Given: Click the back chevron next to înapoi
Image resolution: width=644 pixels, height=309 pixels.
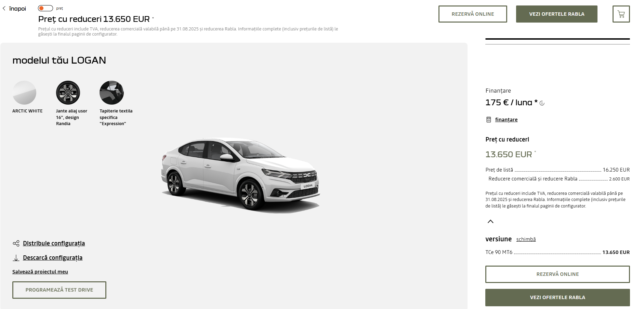Looking at the screenshot, I should point(4,9).
